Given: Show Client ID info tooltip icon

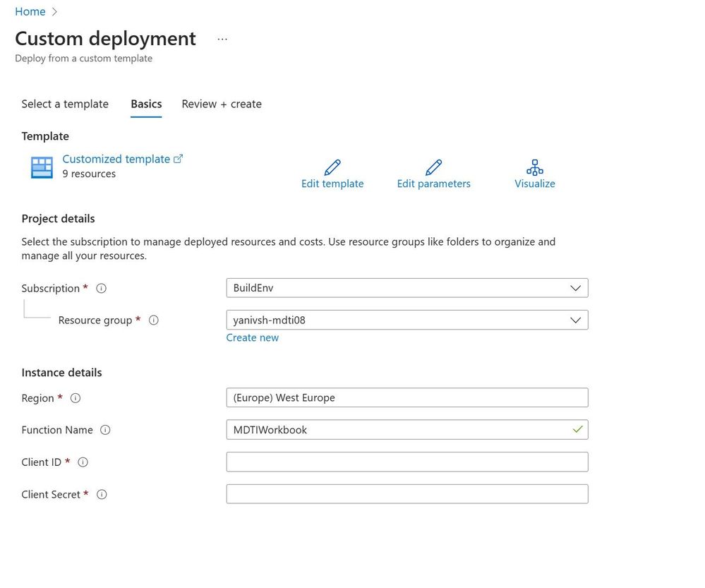Looking at the screenshot, I should 83,462.
